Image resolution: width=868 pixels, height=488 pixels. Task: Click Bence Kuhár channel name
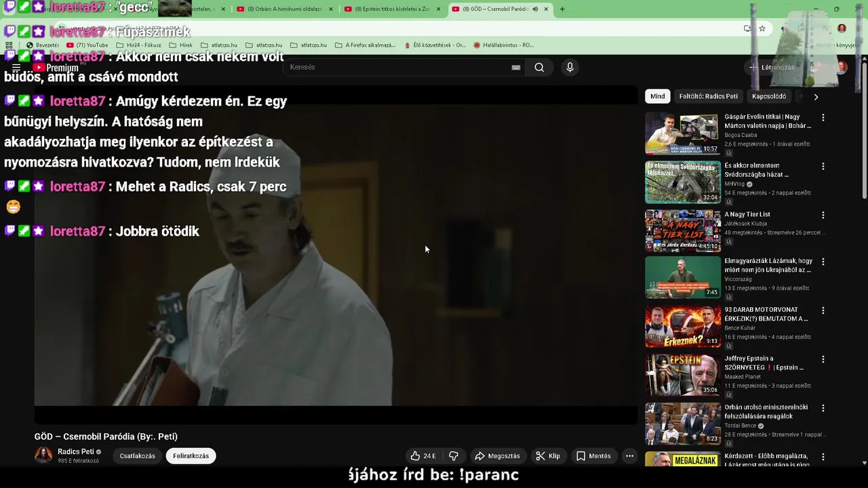point(741,328)
